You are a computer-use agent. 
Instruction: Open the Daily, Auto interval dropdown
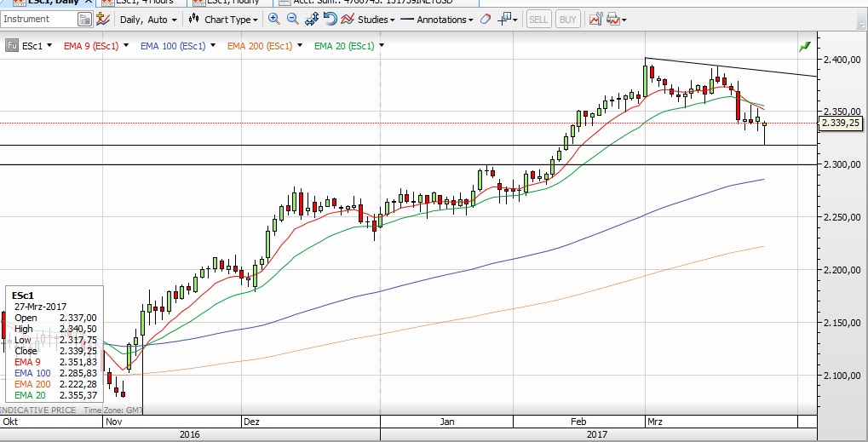[148, 20]
